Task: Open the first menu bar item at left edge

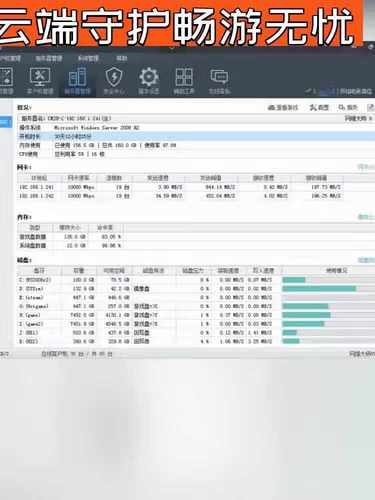Action: [10, 58]
